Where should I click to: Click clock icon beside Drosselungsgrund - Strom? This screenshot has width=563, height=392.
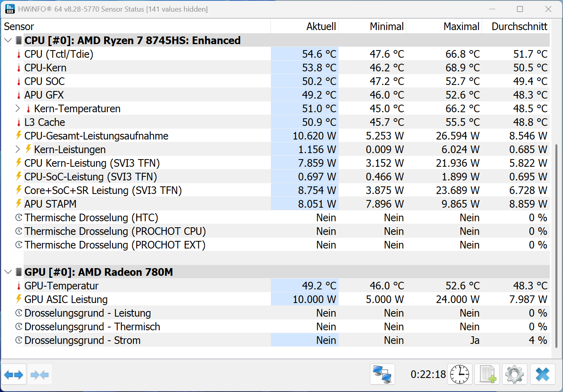18,340
